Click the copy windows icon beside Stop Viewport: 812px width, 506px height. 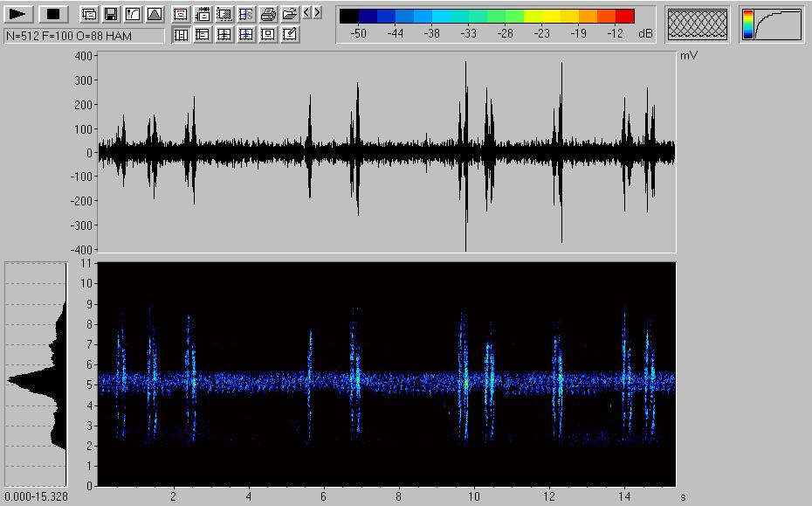pos(89,14)
